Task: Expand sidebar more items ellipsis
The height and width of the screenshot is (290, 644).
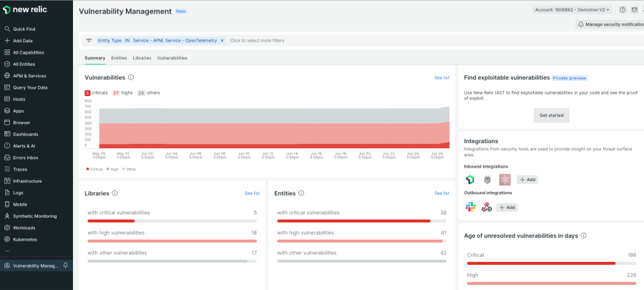Action: point(7,251)
